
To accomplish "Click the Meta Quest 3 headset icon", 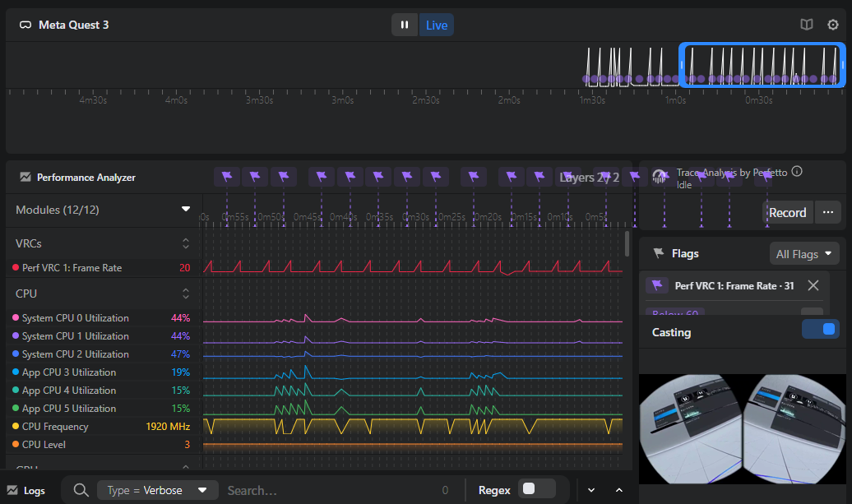I will coord(25,25).
